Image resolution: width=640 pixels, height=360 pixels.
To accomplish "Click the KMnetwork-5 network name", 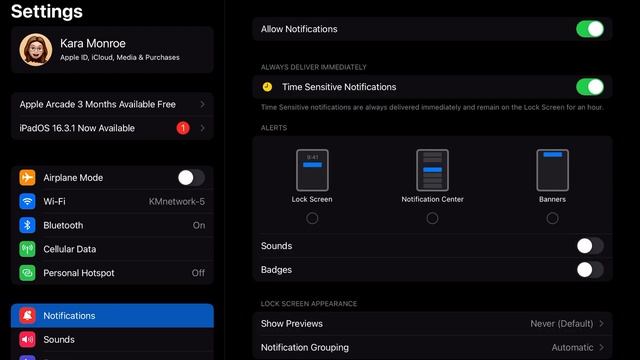I will point(177,202).
